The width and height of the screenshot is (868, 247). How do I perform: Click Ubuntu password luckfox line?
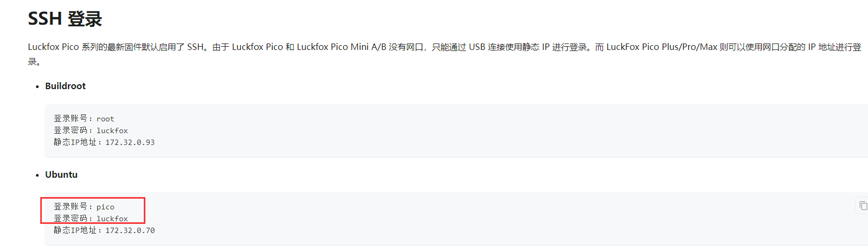[91, 219]
